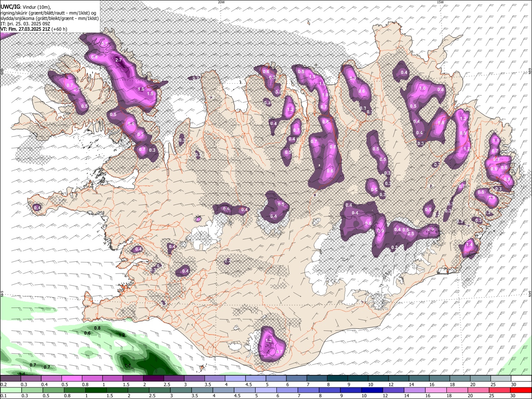
Task: Pick the palest green 0.1–0.3 swatch in the lower legend
Action: pos(11,390)
